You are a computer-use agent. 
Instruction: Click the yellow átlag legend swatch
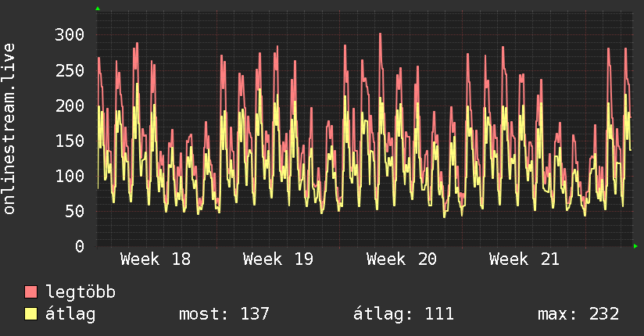tap(30, 313)
